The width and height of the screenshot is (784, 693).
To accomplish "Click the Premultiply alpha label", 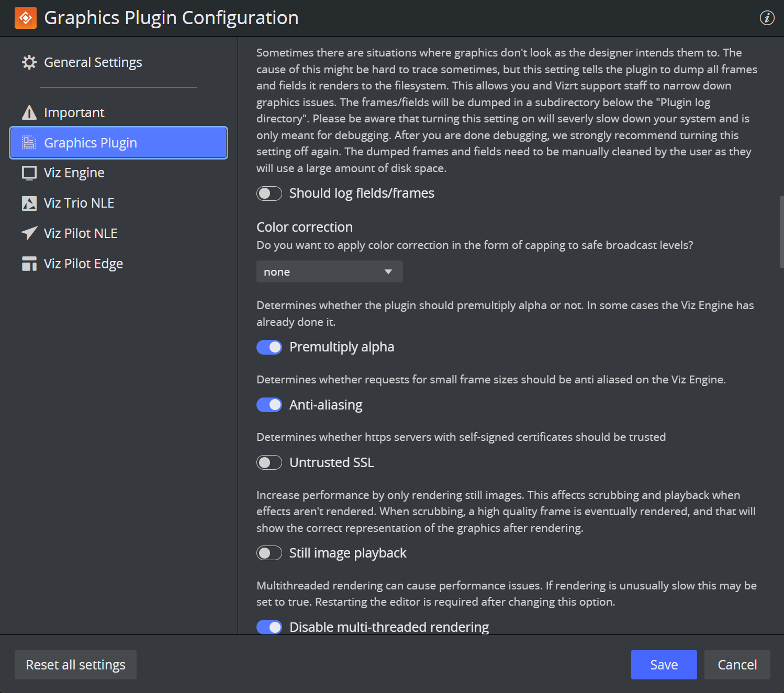I will pyautogui.click(x=342, y=347).
